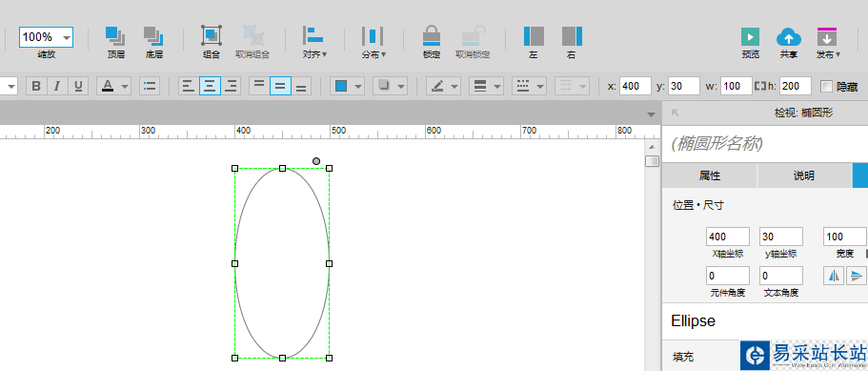
Task: Toggle underline formatting
Action: (78, 86)
